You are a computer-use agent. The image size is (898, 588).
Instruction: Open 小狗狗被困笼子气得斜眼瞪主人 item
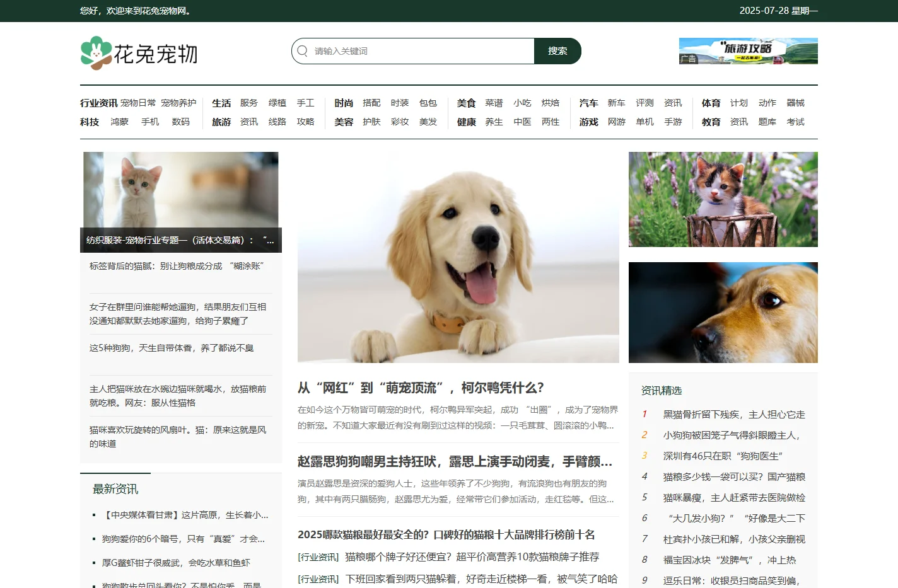(732, 435)
